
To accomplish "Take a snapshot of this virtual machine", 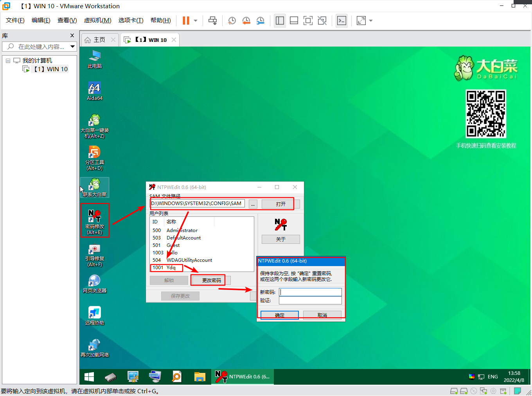I will [232, 20].
